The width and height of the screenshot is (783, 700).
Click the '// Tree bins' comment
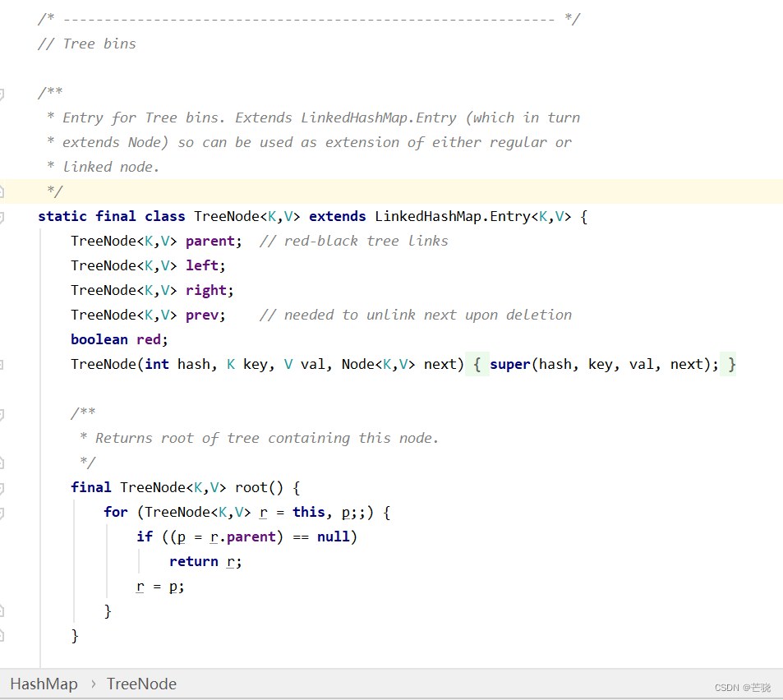(87, 44)
